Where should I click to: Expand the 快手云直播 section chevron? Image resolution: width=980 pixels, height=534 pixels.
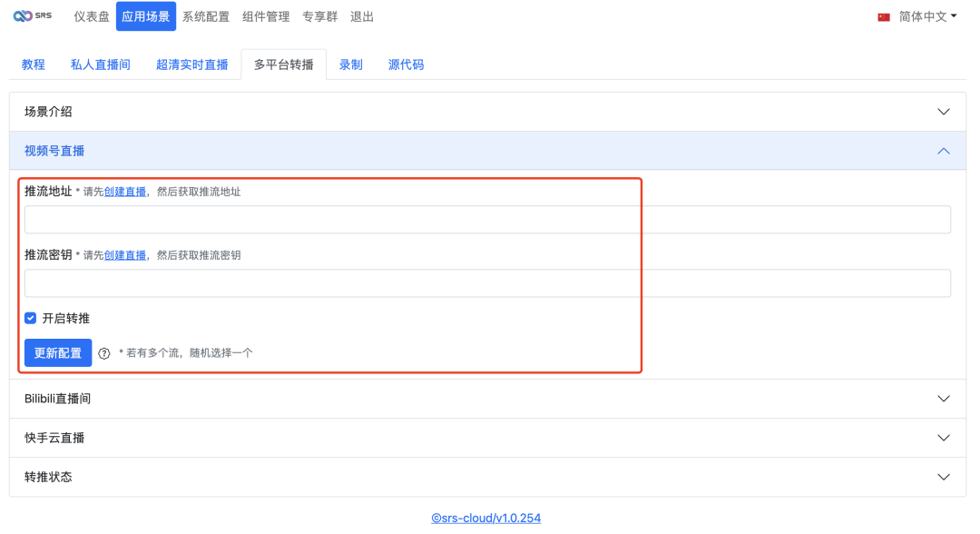(x=944, y=439)
